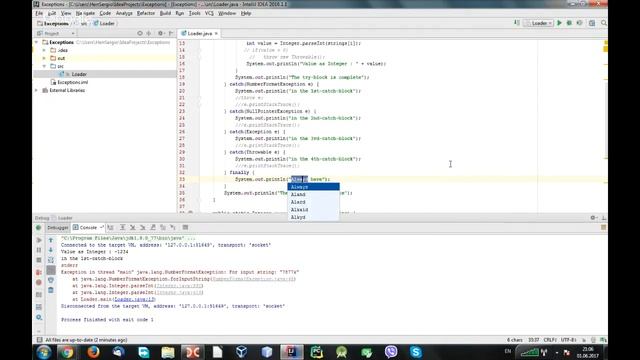Image resolution: width=640 pixels, height=360 pixels.
Task: Choose 'Always' suggestion in popup list
Action: coord(313,187)
